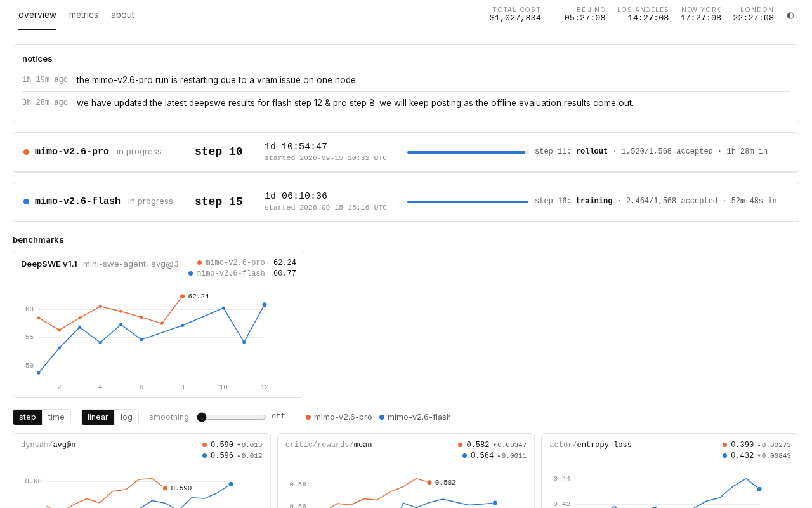Open the overview tab
Screen dimensions: 812x508
coord(37,15)
